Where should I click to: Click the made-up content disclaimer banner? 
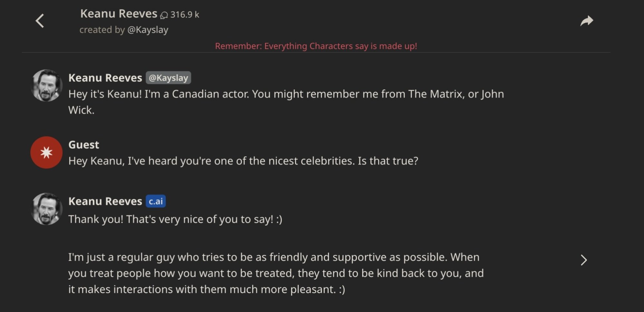[316, 46]
